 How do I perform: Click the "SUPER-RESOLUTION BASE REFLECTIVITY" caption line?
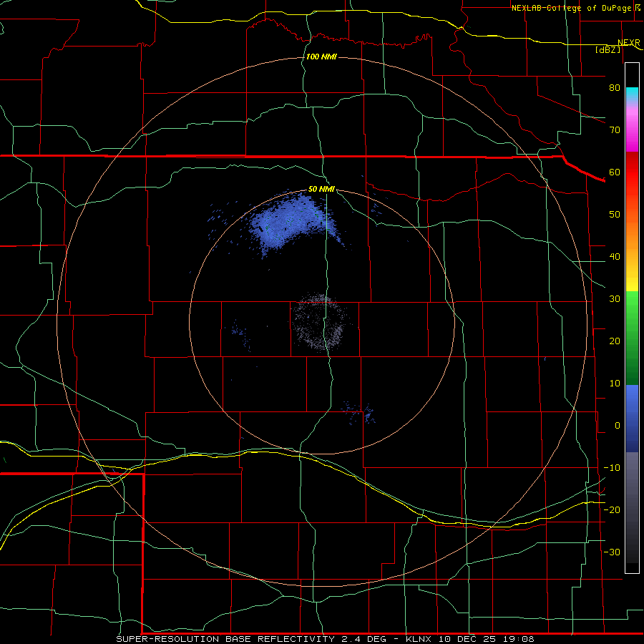tap(326, 639)
